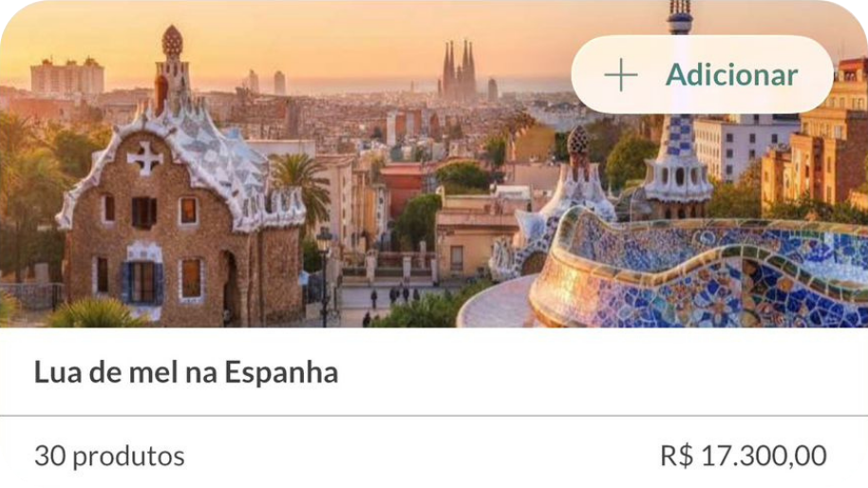Tap the Adicionar button label
Image resolution: width=868 pixels, height=488 pixels.
pyautogui.click(x=732, y=75)
